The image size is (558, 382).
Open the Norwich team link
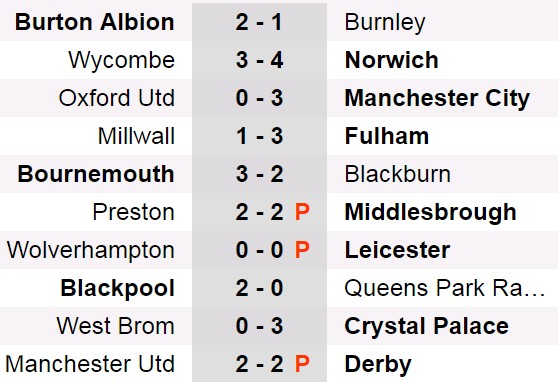(x=391, y=60)
